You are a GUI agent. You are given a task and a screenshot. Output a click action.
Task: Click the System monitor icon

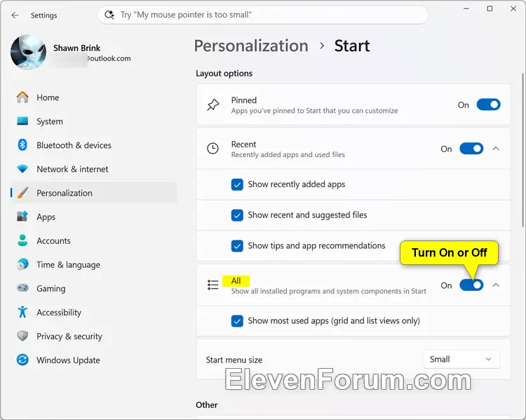tap(22, 121)
